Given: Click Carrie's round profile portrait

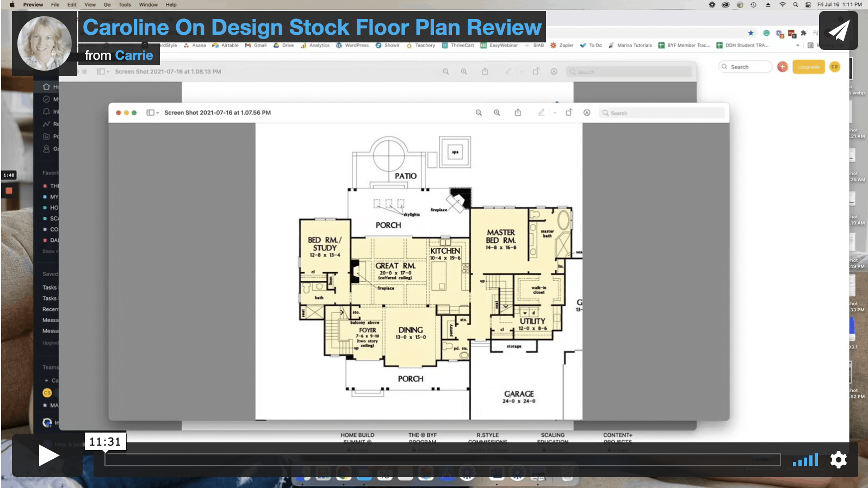Looking at the screenshot, I should click(x=44, y=43).
